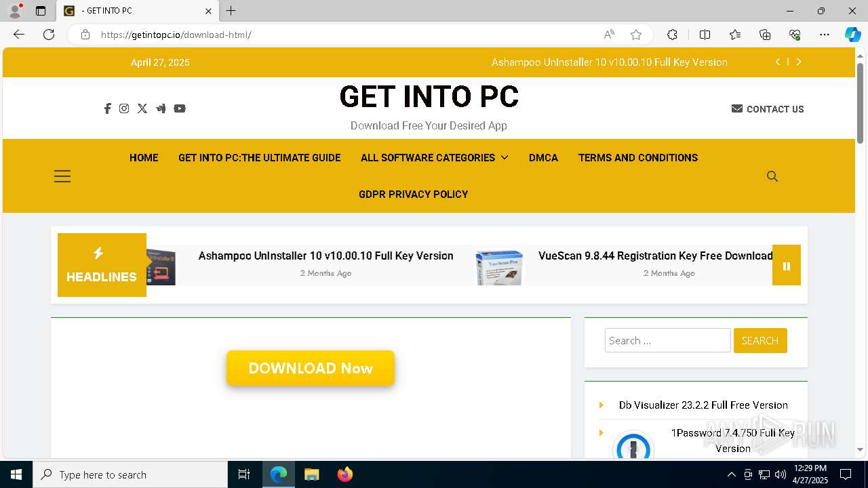Open Tab actions menu icon
The image size is (868, 488).
[x=41, y=11]
